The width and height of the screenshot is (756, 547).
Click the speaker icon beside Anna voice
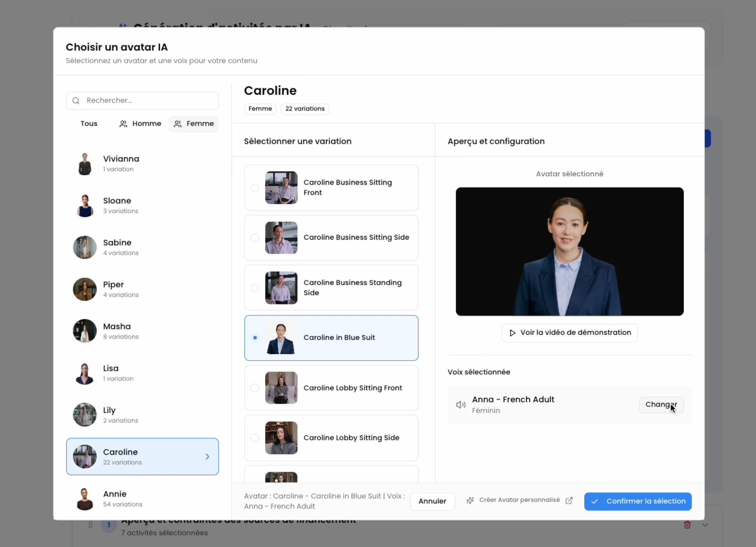(461, 404)
